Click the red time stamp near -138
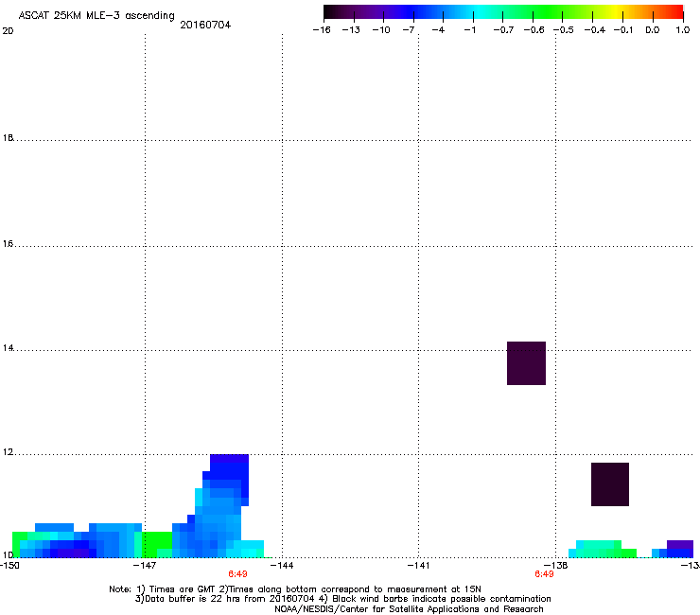Image resolution: width=700 pixels, height=615 pixels. 544,574
